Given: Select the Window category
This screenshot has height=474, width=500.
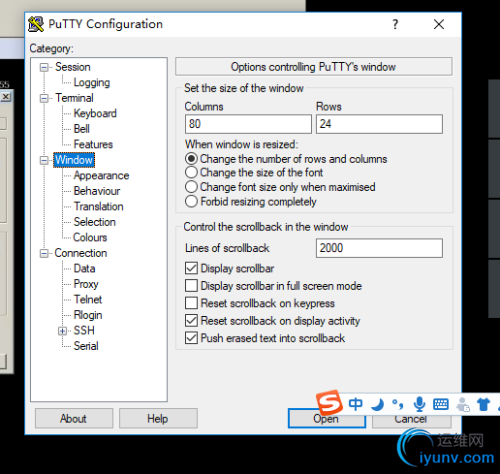Looking at the screenshot, I should pyautogui.click(x=74, y=160).
